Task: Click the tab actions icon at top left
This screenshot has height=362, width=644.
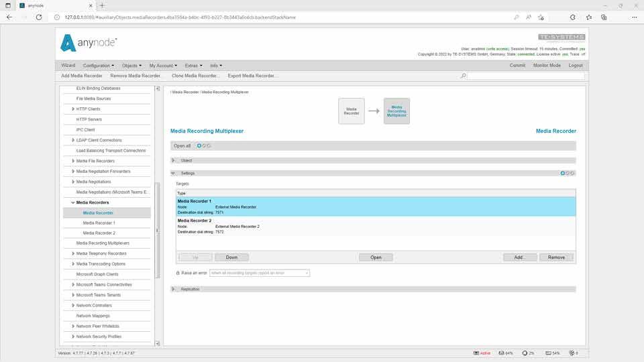Action: click(8, 6)
